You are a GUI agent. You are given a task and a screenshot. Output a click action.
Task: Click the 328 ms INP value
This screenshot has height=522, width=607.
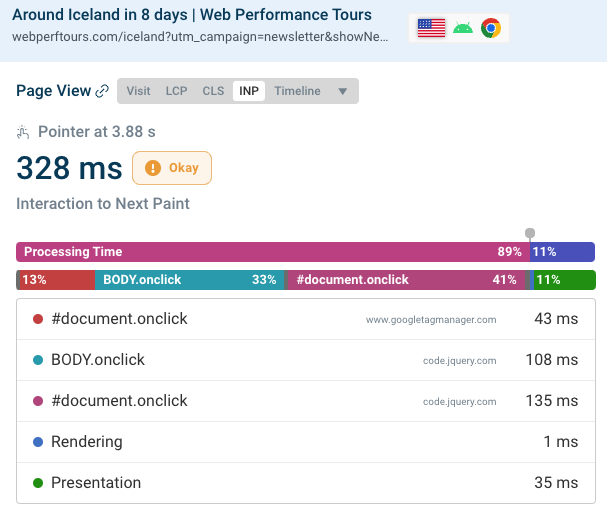(x=69, y=168)
